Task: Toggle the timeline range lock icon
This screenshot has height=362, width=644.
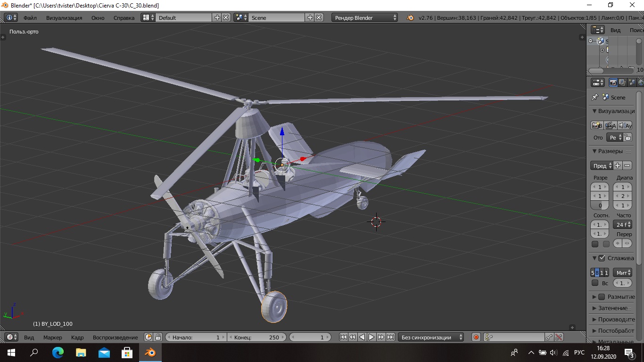Action: pos(158,337)
